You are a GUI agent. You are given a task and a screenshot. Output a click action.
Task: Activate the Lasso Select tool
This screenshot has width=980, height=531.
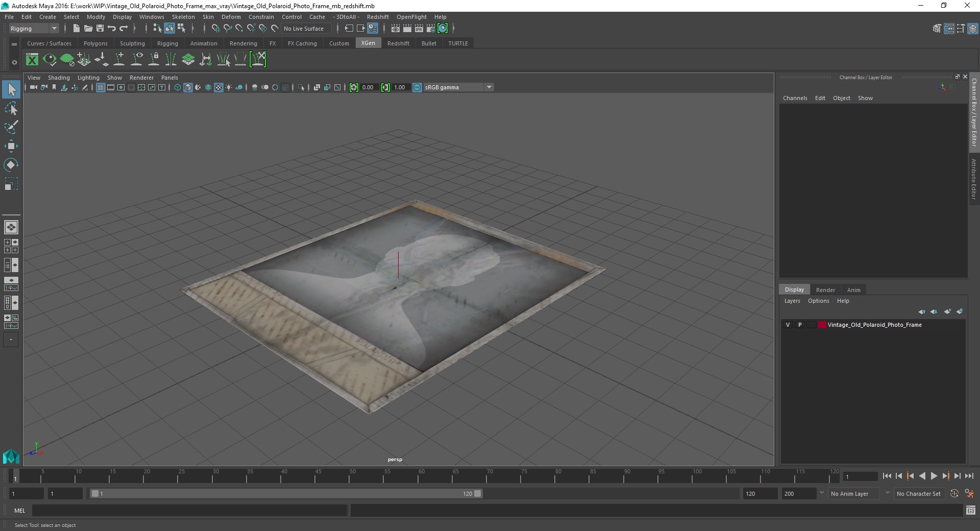coord(11,108)
